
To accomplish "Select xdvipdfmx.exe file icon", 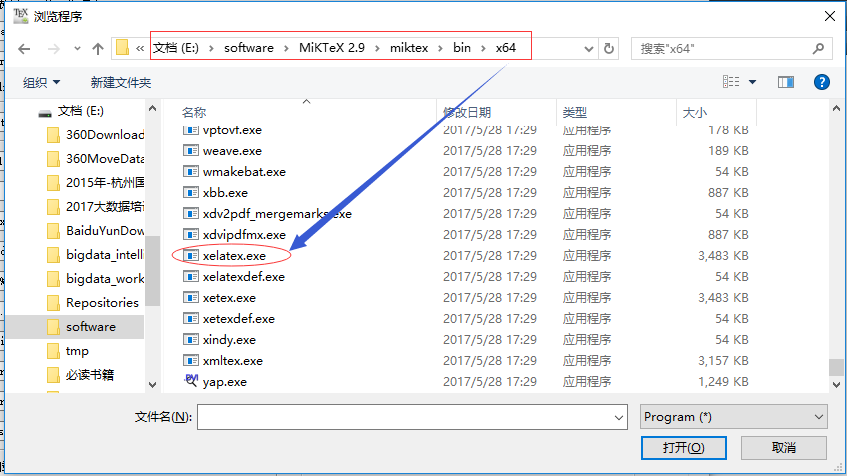I will (x=191, y=234).
